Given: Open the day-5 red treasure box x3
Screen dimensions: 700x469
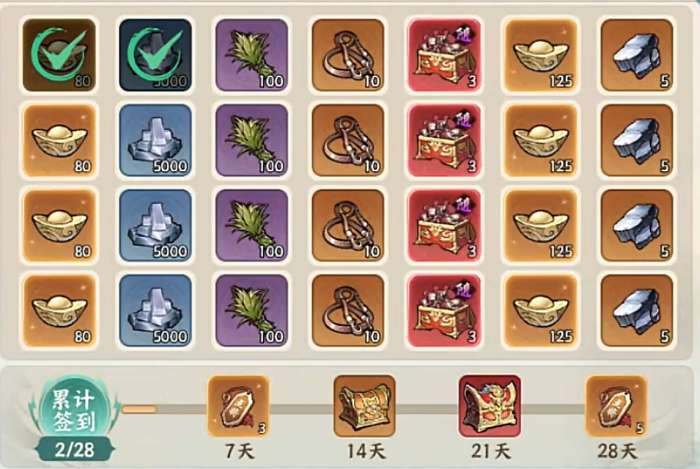Looking at the screenshot, I should pos(445,55).
